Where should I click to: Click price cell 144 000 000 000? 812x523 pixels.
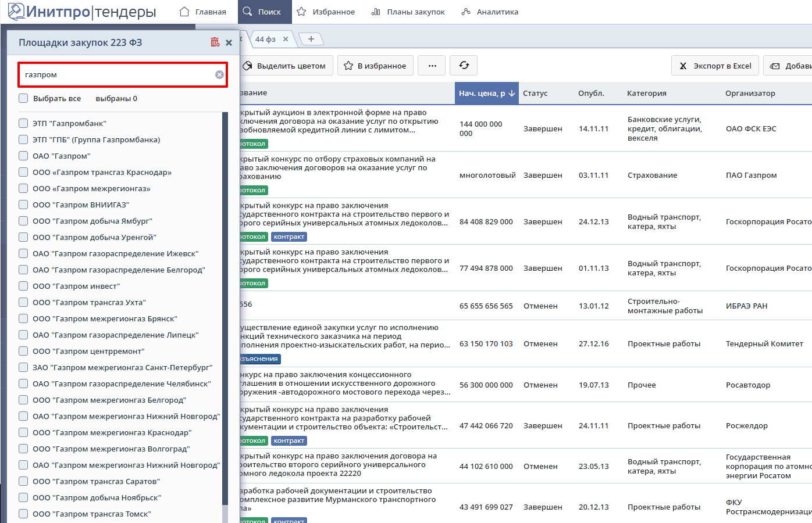pyautogui.click(x=480, y=128)
